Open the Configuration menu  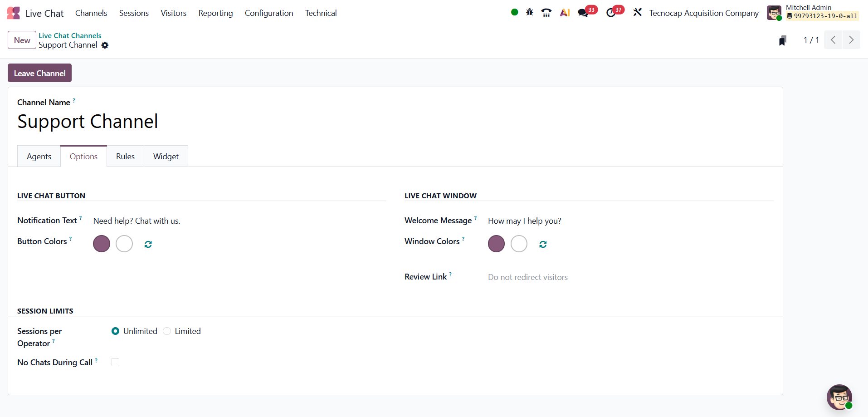click(x=269, y=13)
